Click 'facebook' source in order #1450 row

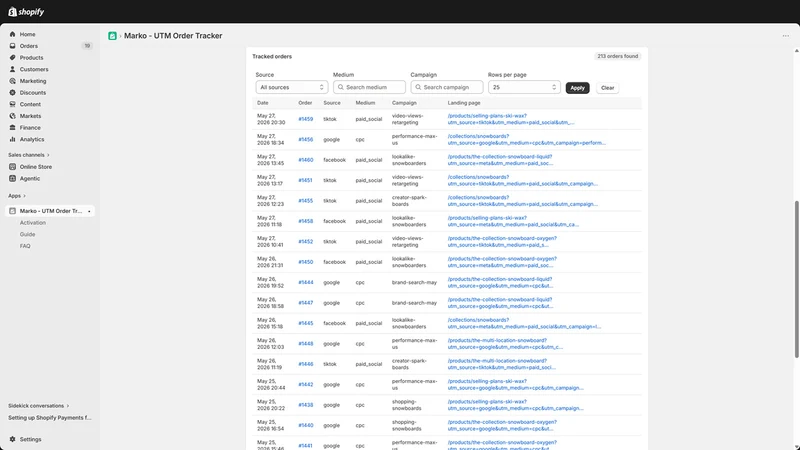click(x=334, y=262)
